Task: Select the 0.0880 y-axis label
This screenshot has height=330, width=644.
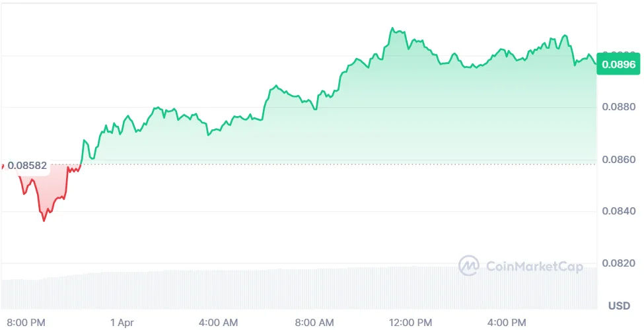Action: (x=620, y=107)
